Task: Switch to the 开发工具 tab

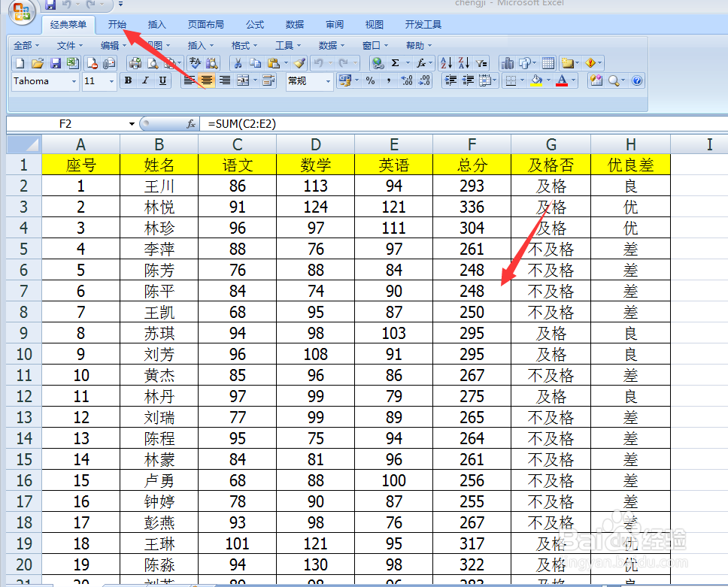Action: (x=423, y=25)
